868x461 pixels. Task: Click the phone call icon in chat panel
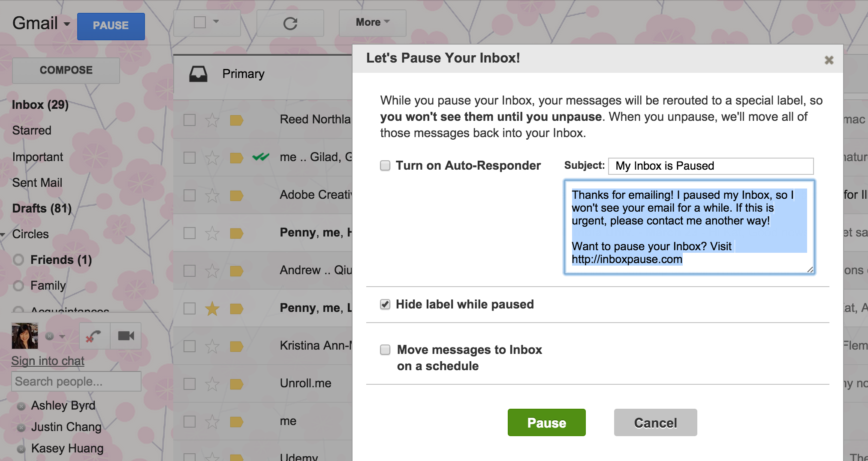pyautogui.click(x=94, y=335)
